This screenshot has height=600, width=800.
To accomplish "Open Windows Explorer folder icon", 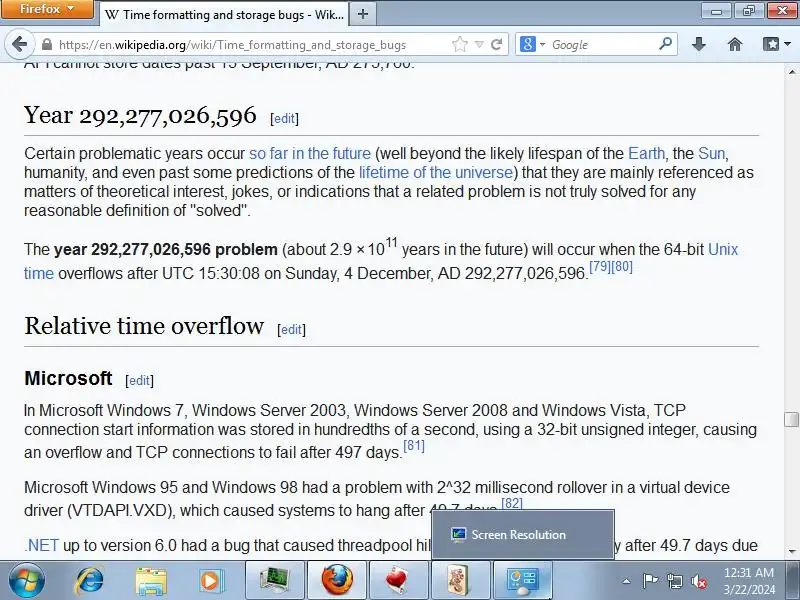I will tap(151, 581).
